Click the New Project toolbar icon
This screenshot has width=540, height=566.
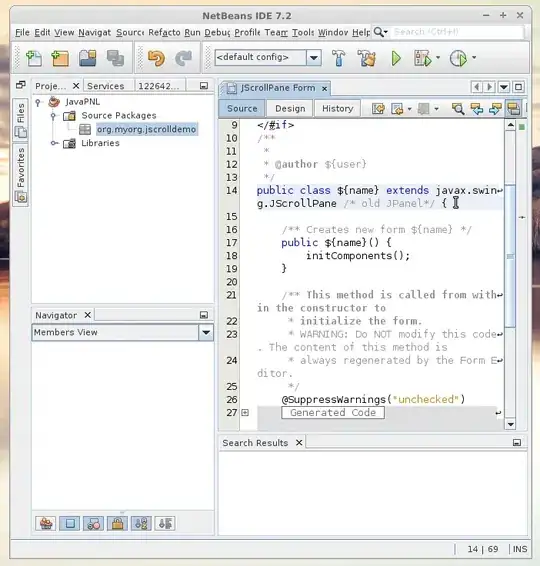(60, 58)
